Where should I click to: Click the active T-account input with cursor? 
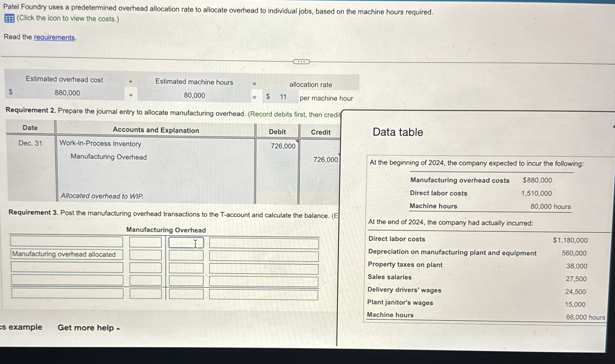186,242
